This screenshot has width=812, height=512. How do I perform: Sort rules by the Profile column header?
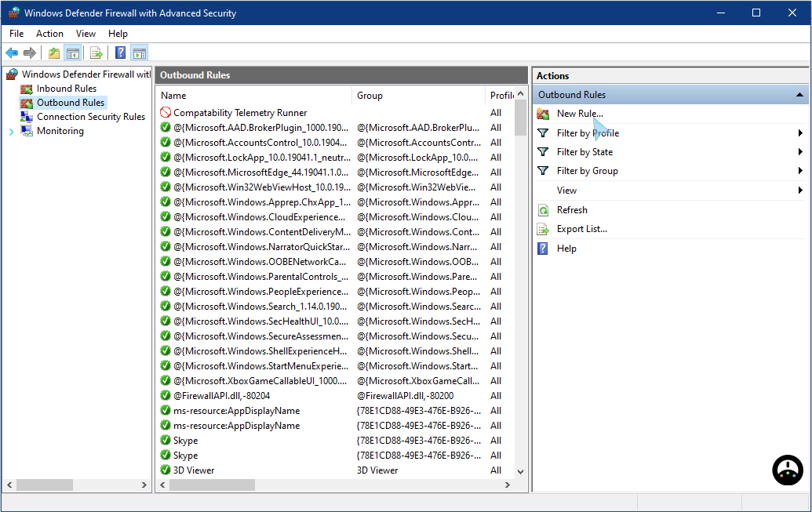(x=501, y=96)
